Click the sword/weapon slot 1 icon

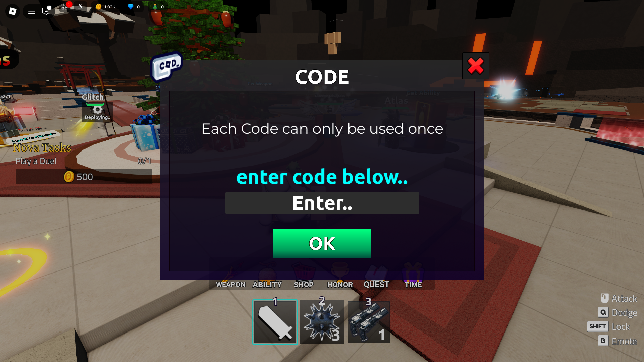point(276,322)
